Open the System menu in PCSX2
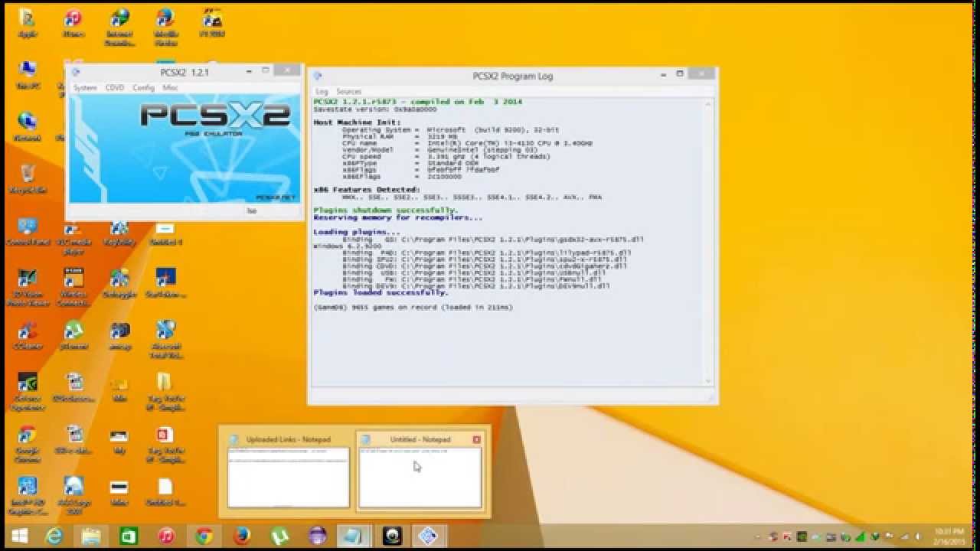Viewport: 980px width, 551px height. (x=85, y=88)
